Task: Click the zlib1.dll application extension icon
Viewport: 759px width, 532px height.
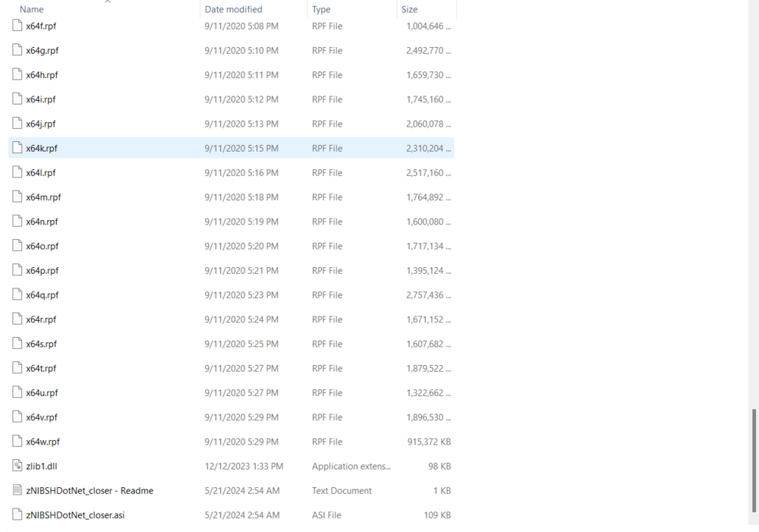Action: (x=16, y=466)
